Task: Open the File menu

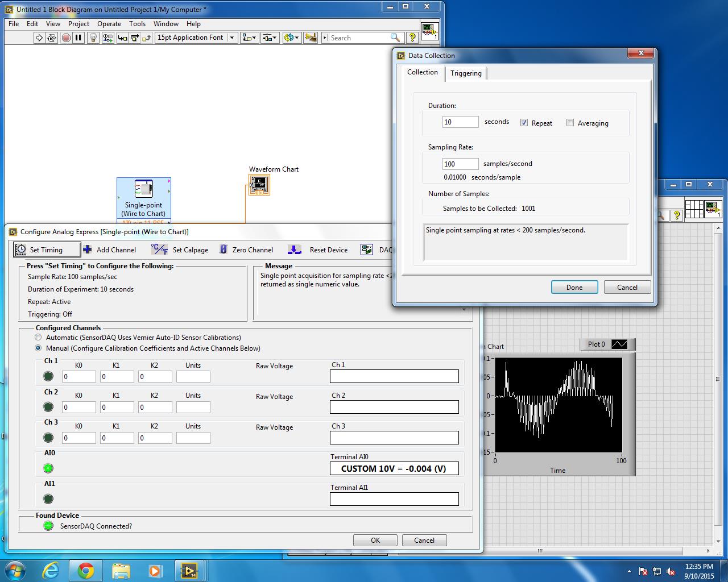Action: tap(14, 24)
